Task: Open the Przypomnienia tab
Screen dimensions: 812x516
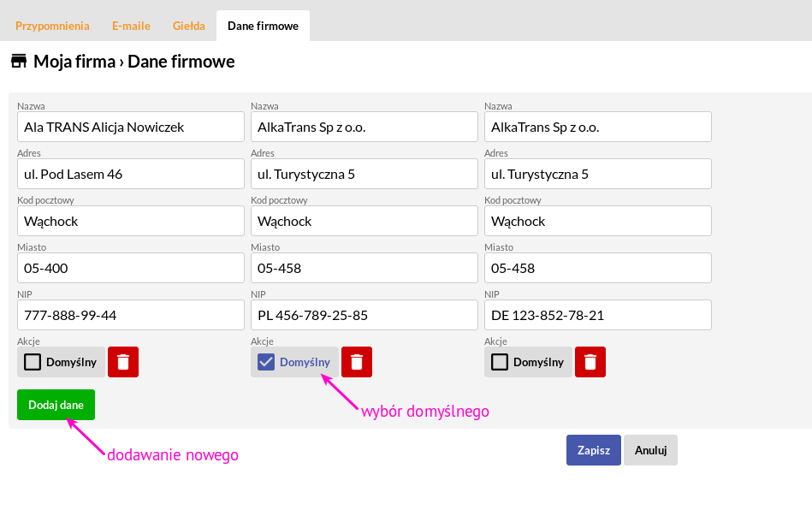Action: [x=52, y=26]
